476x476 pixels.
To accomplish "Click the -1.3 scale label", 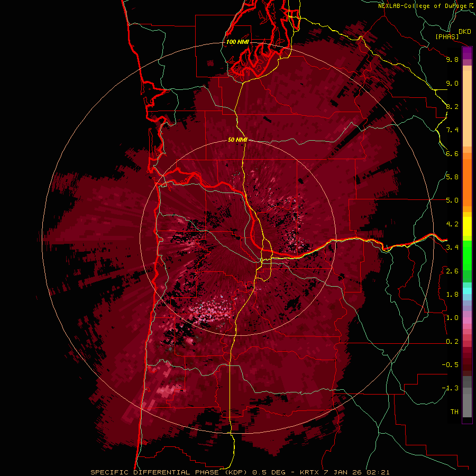I will (450, 389).
